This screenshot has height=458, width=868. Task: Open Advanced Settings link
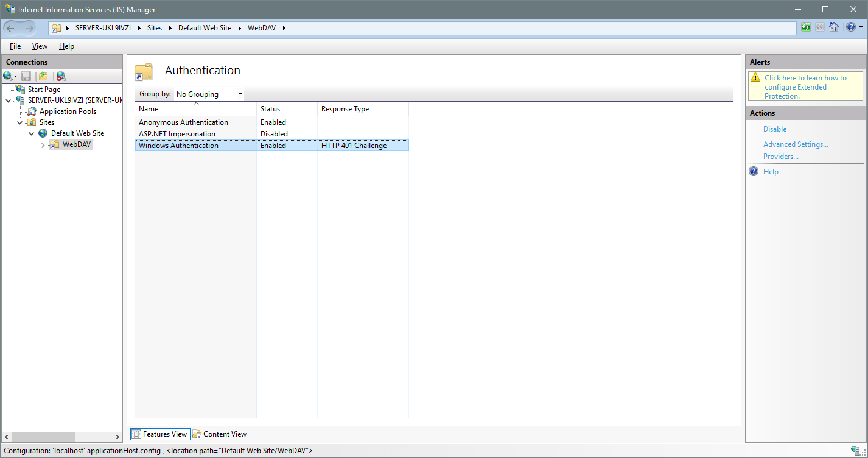pyautogui.click(x=796, y=144)
